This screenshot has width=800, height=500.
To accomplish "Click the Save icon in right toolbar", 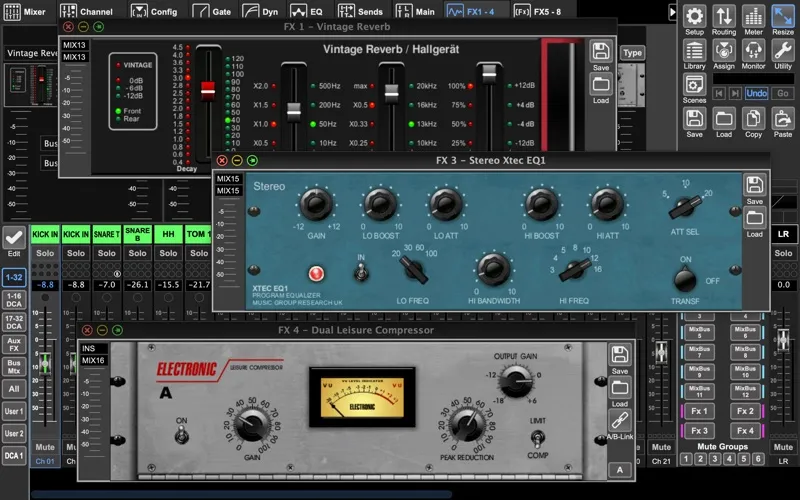I will [x=694, y=119].
